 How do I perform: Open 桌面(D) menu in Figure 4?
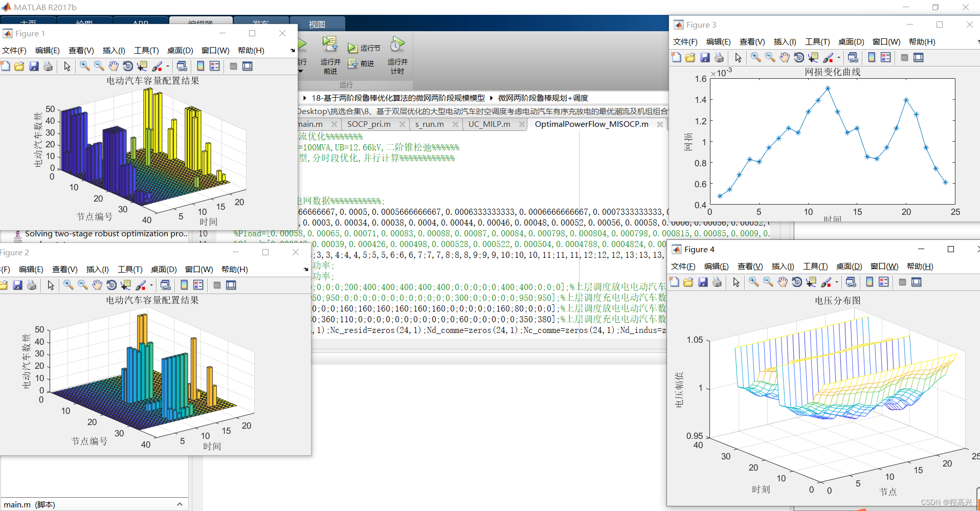point(849,266)
